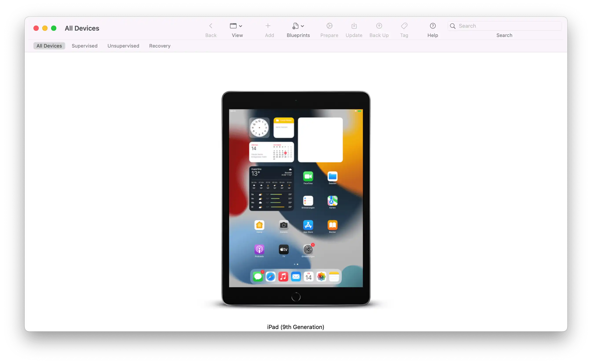Click the Back arrow toolbar icon
592x364 pixels.
coord(211,26)
